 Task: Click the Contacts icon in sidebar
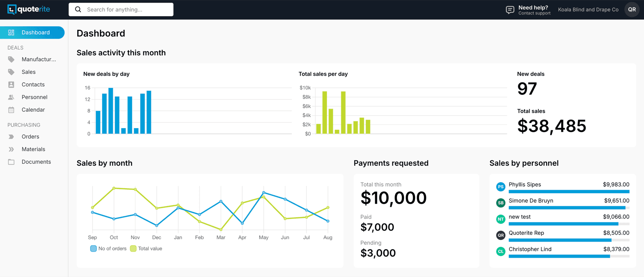tap(11, 85)
